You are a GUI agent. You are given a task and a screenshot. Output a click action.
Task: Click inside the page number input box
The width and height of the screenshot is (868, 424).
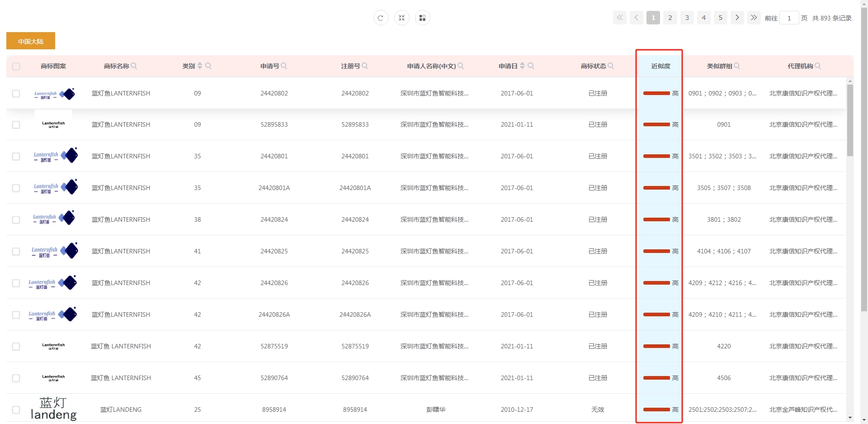(789, 18)
